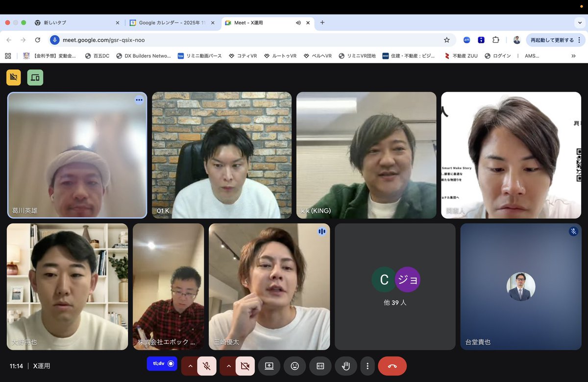Screen dimensions: 588x382
Task: Start presenting your screen
Action: 269,366
